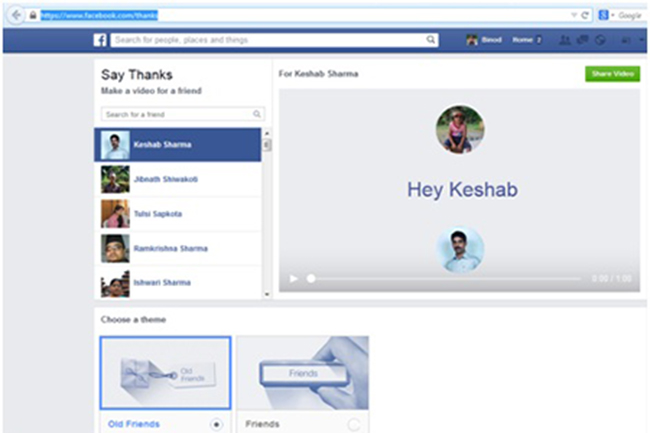The width and height of the screenshot is (650, 433).
Task: Click the green Share Video button
Action: (x=612, y=74)
